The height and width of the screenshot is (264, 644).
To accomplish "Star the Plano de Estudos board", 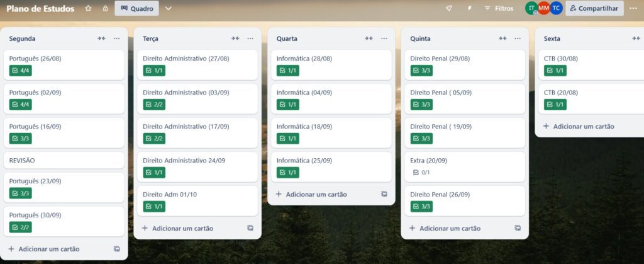I will [88, 9].
